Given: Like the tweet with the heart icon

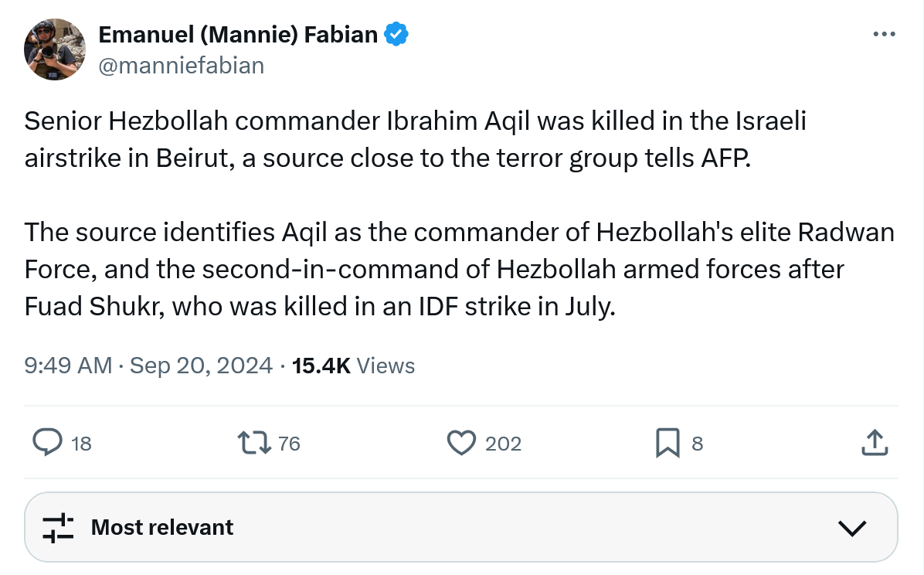Looking at the screenshot, I should pos(461,443).
